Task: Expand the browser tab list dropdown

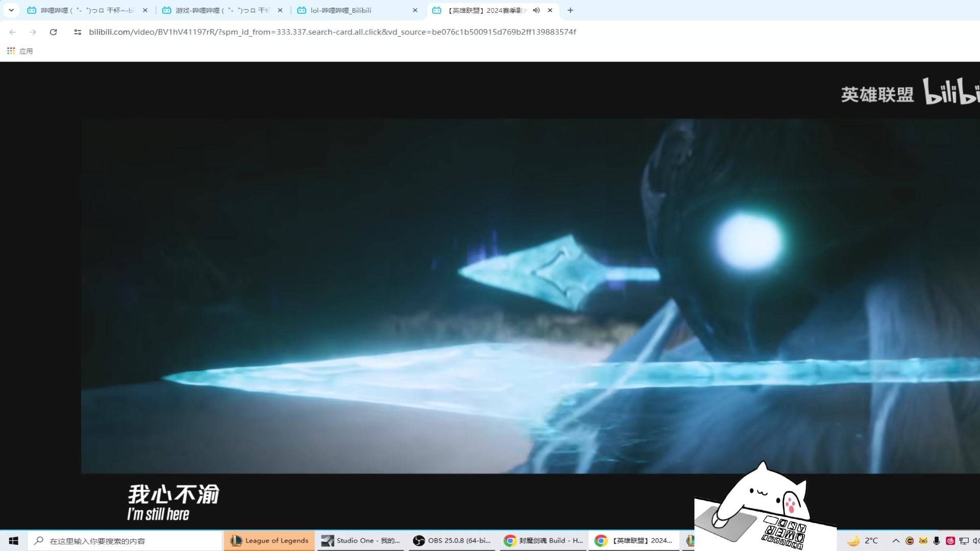Action: click(11, 10)
